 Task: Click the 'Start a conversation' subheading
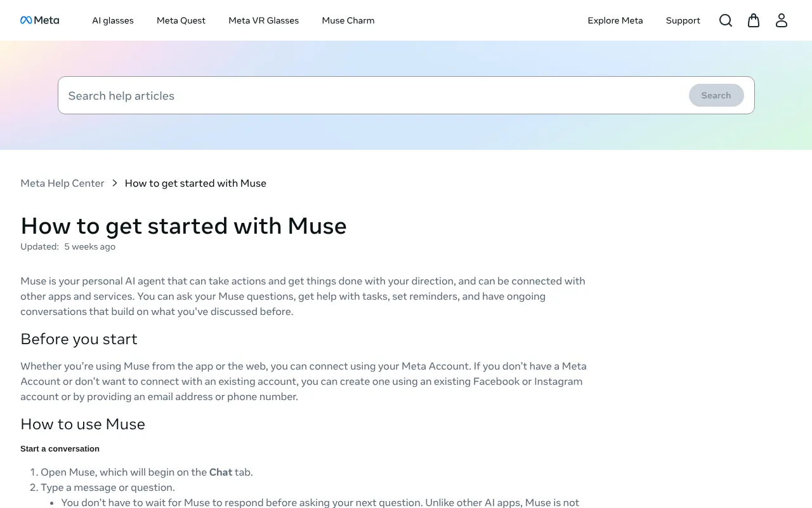click(x=60, y=448)
